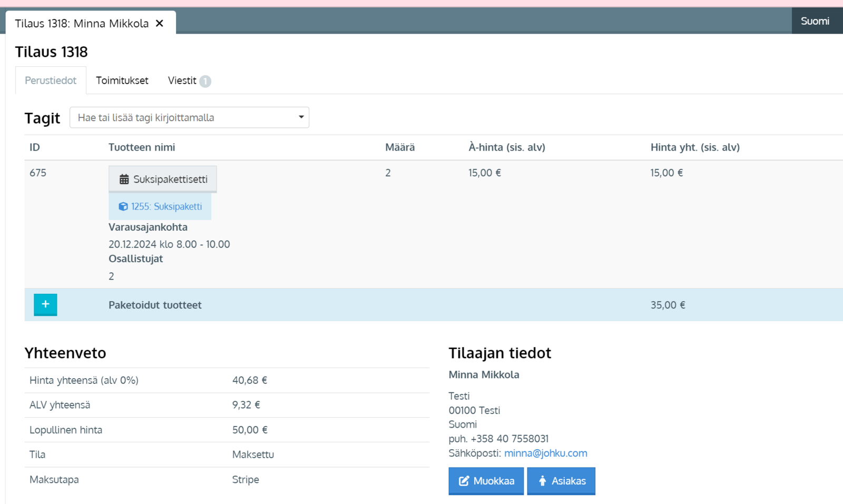The image size is (843, 504).
Task: Open the Toimitukset tab
Action: click(122, 81)
